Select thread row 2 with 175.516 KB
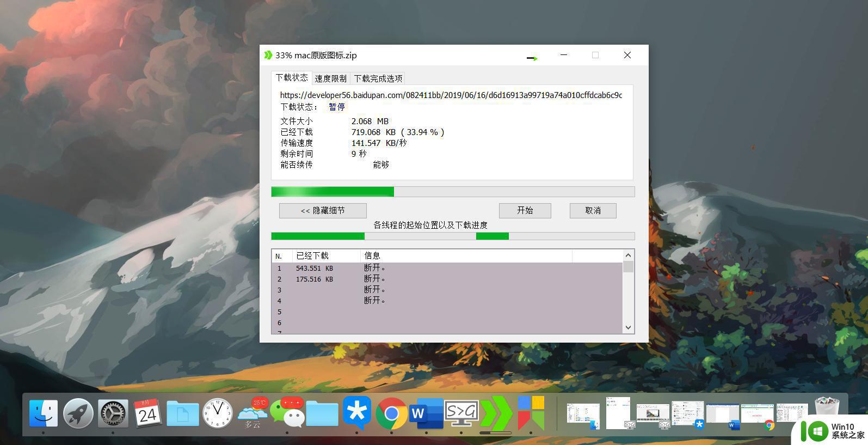The image size is (868, 445). [447, 279]
